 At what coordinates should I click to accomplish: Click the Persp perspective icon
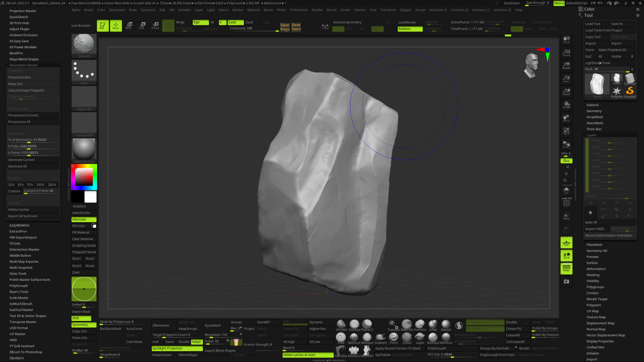(x=566, y=268)
